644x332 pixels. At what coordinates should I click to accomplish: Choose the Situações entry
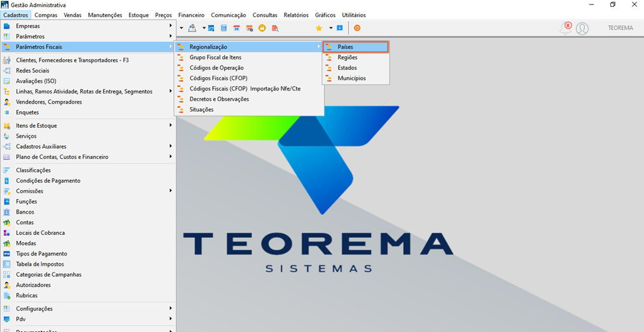pyautogui.click(x=250, y=109)
